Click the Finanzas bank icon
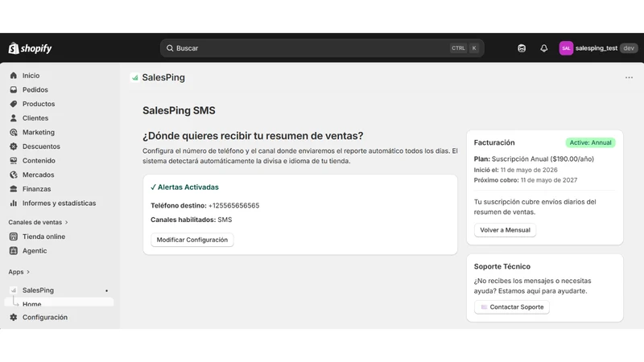Image resolution: width=644 pixels, height=362 pixels. (x=14, y=189)
